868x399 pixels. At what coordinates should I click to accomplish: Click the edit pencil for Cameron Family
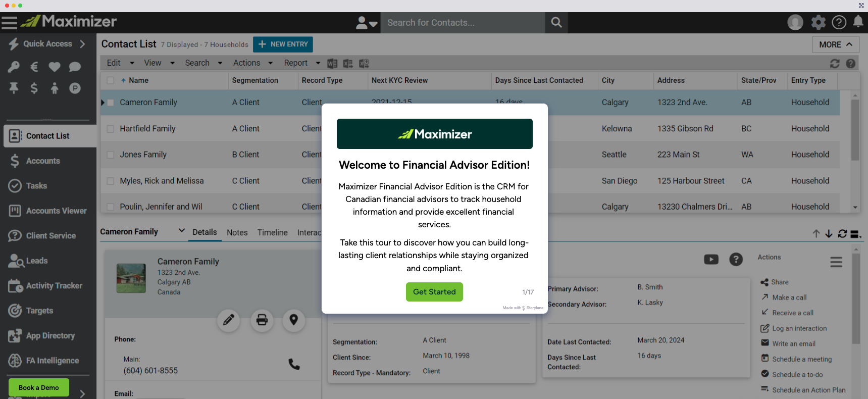point(229,320)
